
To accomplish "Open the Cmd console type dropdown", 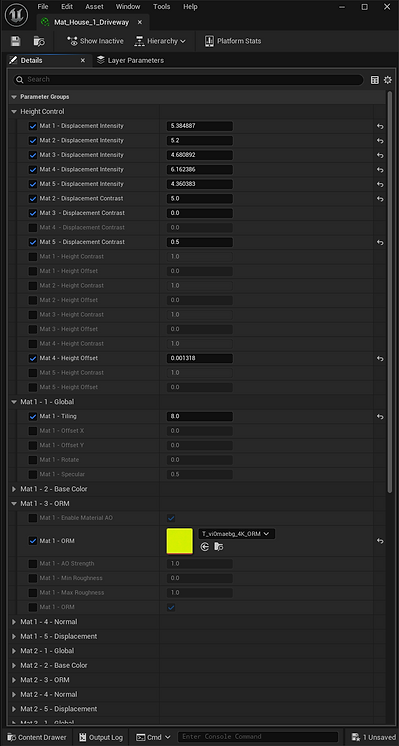I will pos(153,737).
